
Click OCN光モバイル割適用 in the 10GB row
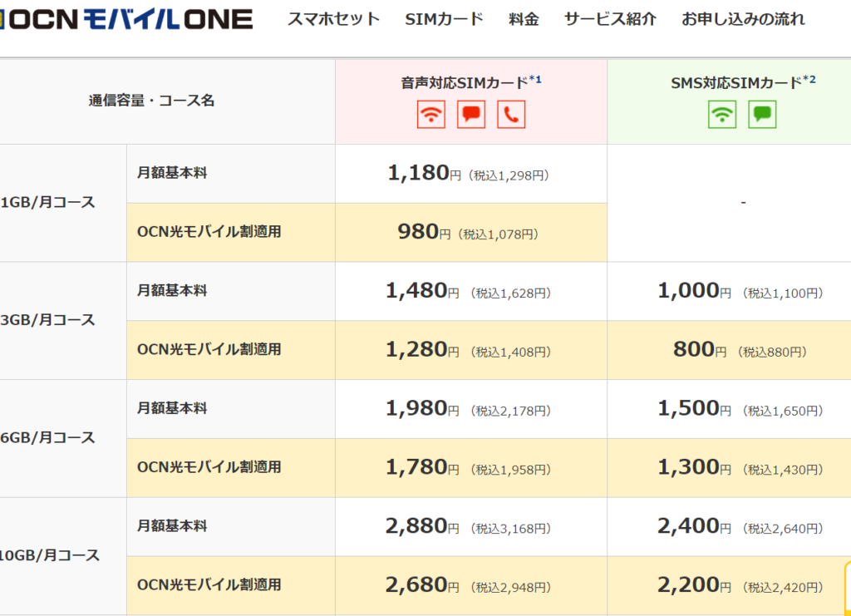click(x=209, y=585)
